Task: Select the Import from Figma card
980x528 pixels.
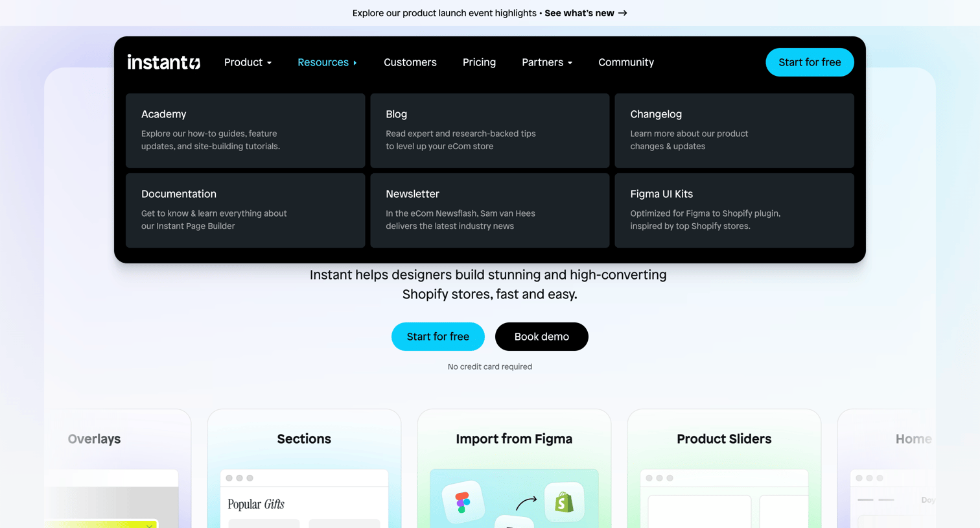Action: click(514, 468)
